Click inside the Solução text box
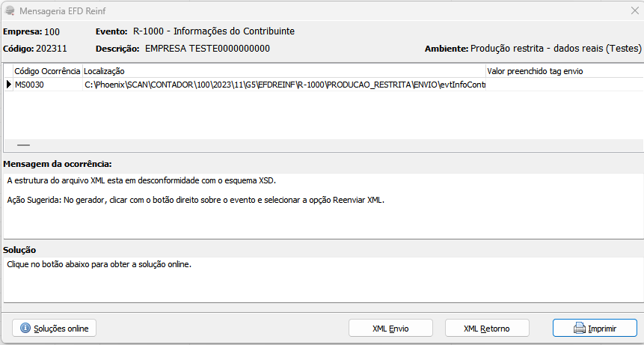644x345 pixels. pyautogui.click(x=323, y=280)
